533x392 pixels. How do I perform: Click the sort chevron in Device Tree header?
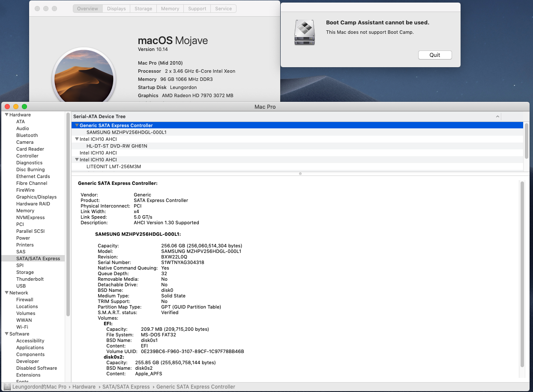(x=497, y=116)
